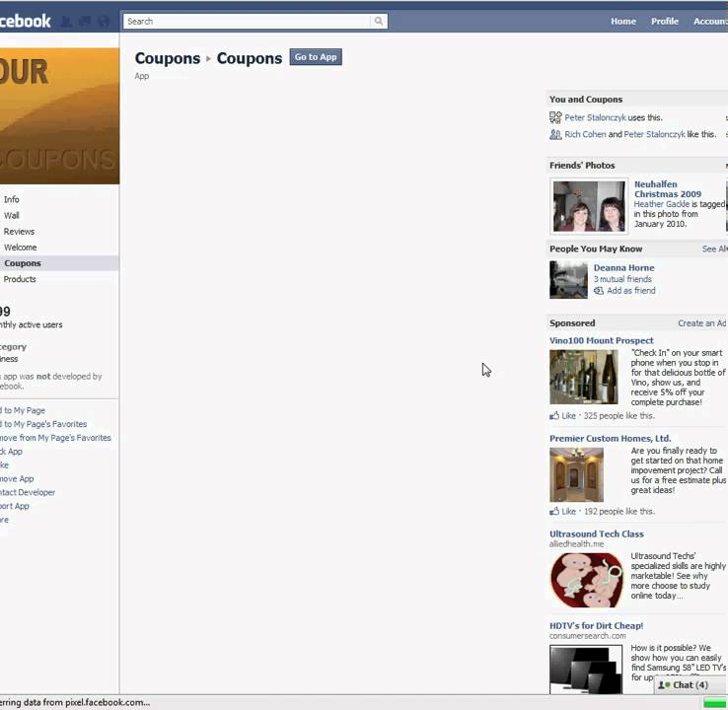Open Neuhalfen Christmas 2009 photo thumbnail
This screenshot has height=710, width=728.
589,206
